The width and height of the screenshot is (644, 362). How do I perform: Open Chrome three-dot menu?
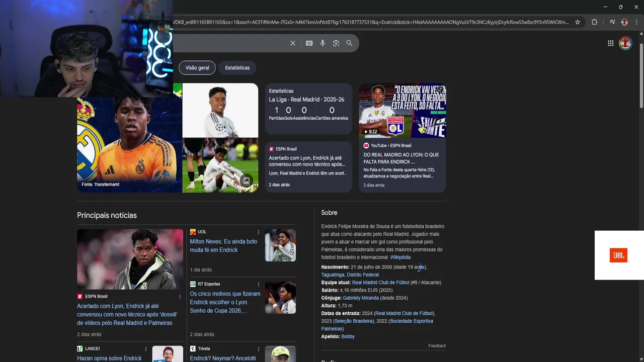tap(636, 22)
